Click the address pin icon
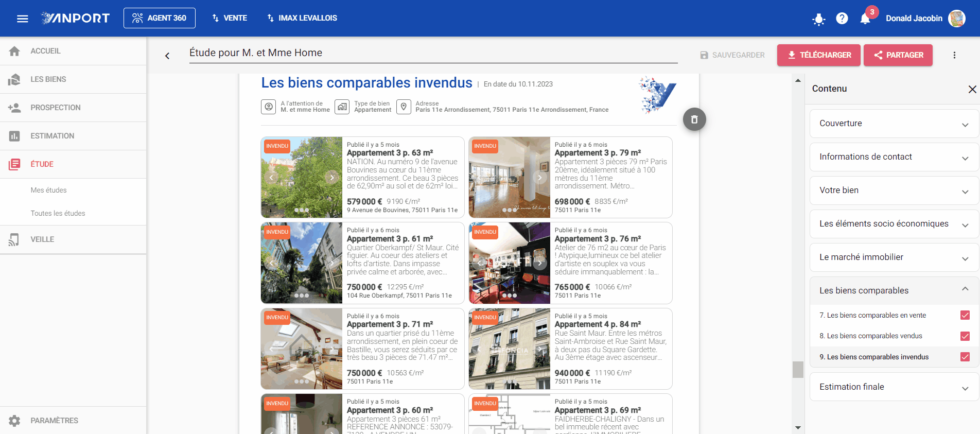This screenshot has width=980, height=434. click(404, 107)
